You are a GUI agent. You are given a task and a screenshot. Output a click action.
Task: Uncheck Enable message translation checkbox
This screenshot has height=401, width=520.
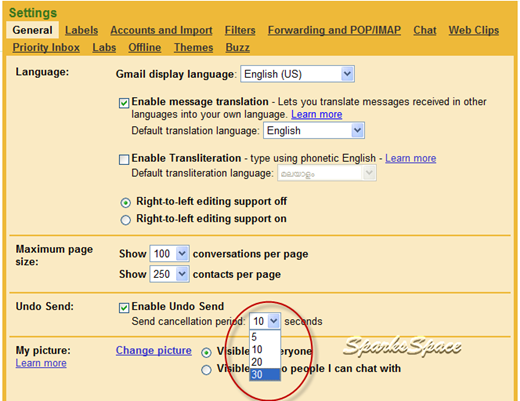click(124, 103)
